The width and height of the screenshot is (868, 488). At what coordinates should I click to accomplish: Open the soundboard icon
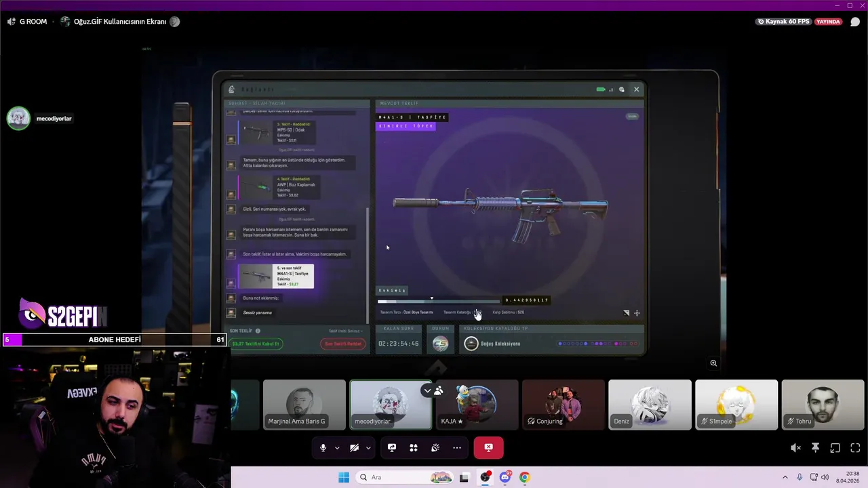435,448
